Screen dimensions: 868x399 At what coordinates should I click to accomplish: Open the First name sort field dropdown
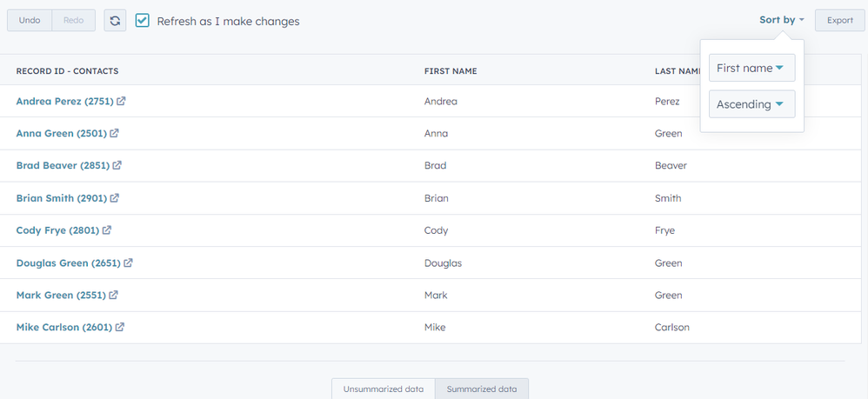pos(751,68)
